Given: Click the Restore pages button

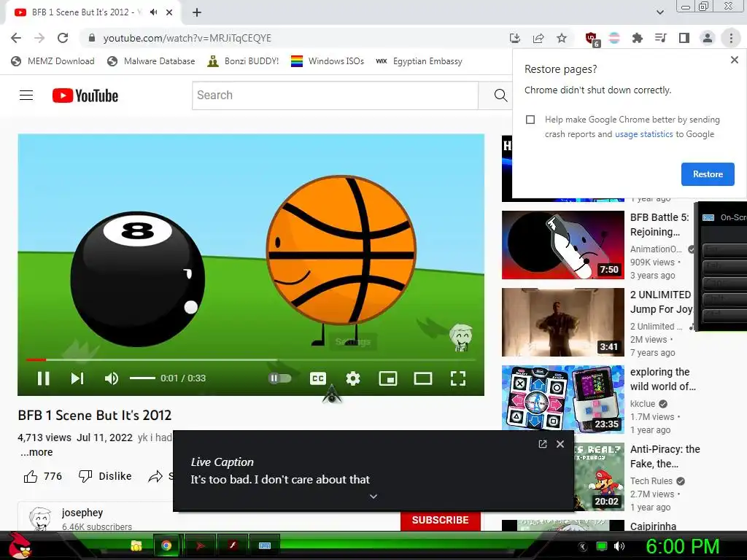Looking at the screenshot, I should [x=708, y=174].
